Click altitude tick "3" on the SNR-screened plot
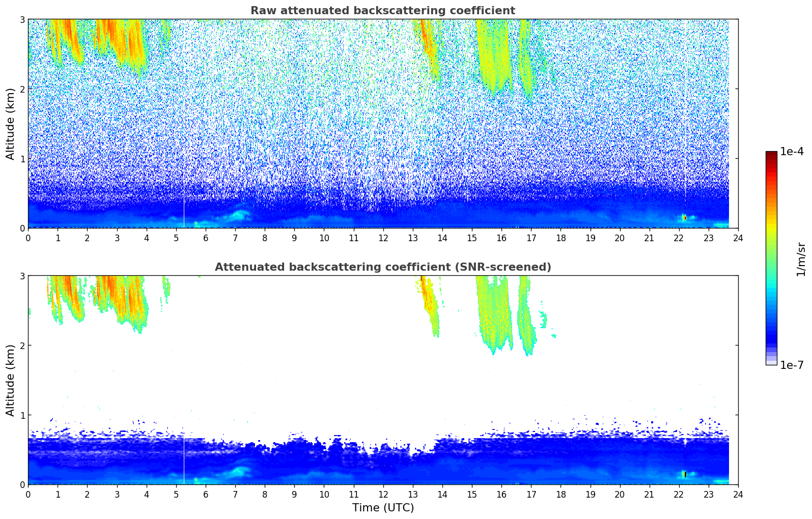This screenshot has width=812, height=519. point(22,276)
